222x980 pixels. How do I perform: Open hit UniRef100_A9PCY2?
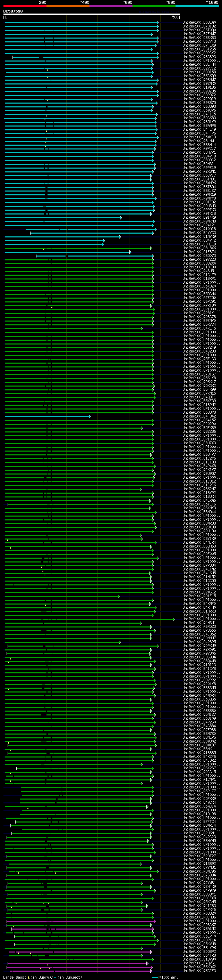click(x=199, y=53)
